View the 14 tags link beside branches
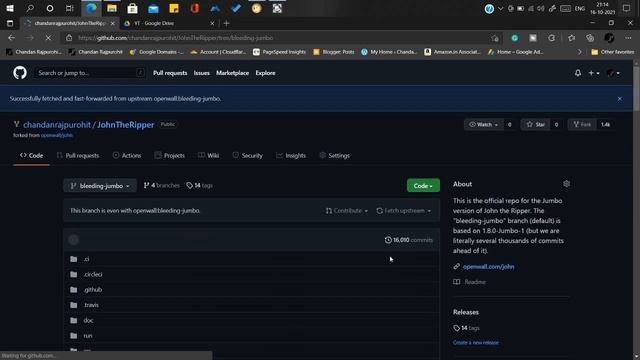 pyautogui.click(x=199, y=186)
